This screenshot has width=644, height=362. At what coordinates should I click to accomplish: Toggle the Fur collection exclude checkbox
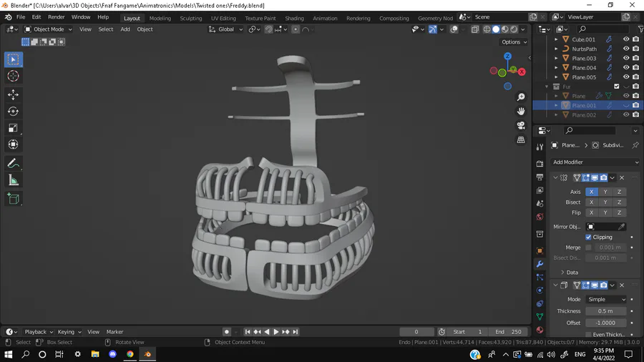coord(617,87)
